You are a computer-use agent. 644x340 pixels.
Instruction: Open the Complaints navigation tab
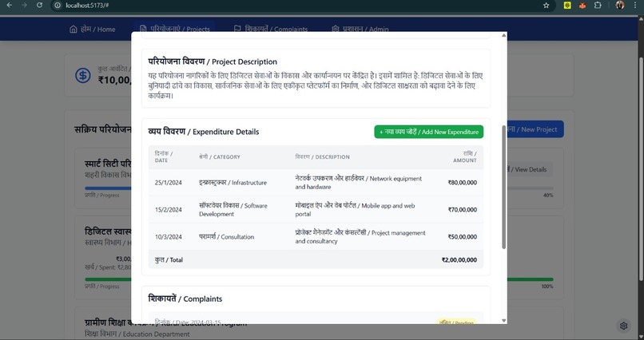coord(271,29)
